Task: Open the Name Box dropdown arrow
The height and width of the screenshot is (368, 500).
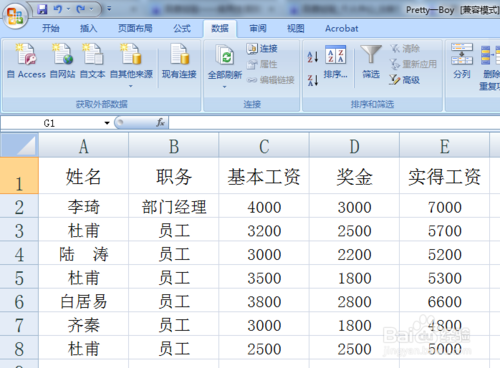Action: point(107,123)
